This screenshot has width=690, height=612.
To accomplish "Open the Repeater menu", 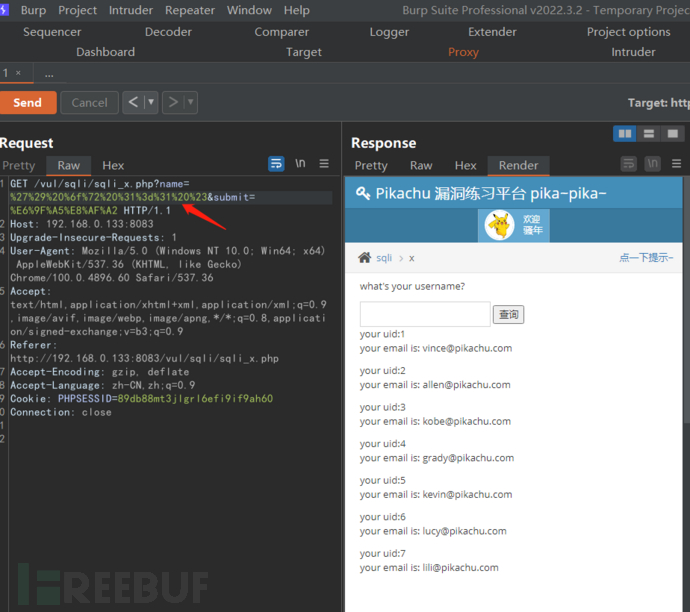I will point(190,10).
